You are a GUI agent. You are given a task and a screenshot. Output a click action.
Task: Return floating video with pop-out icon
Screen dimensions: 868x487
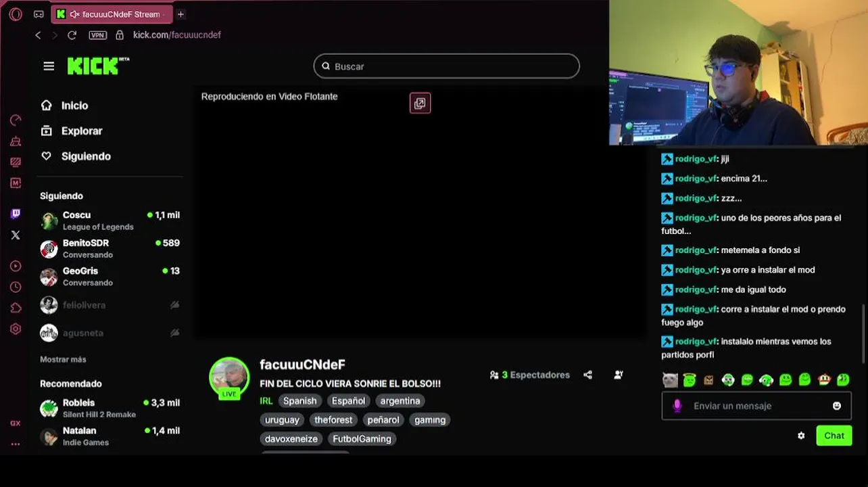[420, 103]
